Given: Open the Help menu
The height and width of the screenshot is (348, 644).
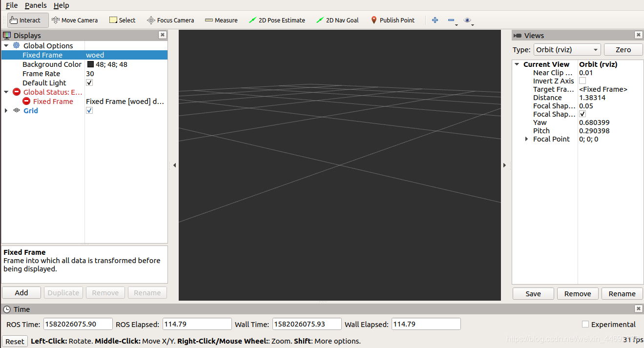Looking at the screenshot, I should tap(62, 5).
